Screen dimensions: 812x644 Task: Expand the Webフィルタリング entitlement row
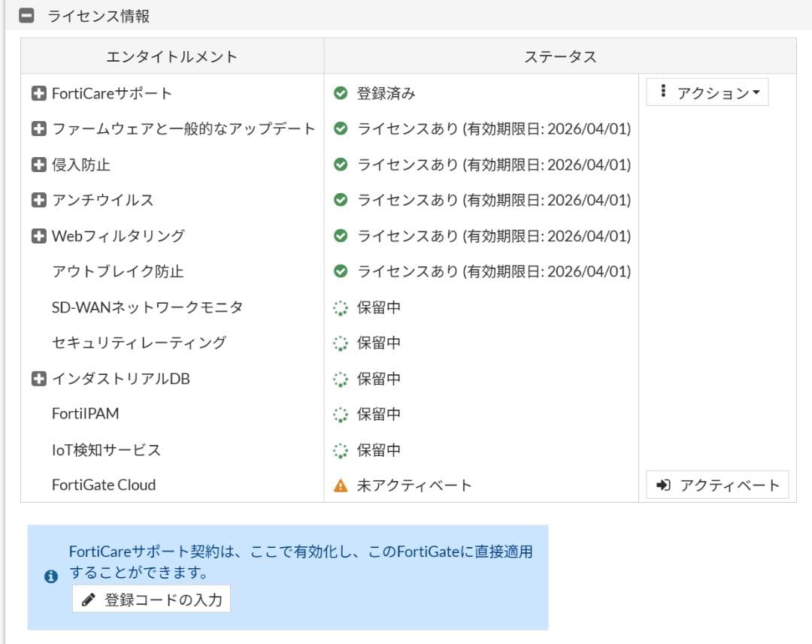[38, 235]
